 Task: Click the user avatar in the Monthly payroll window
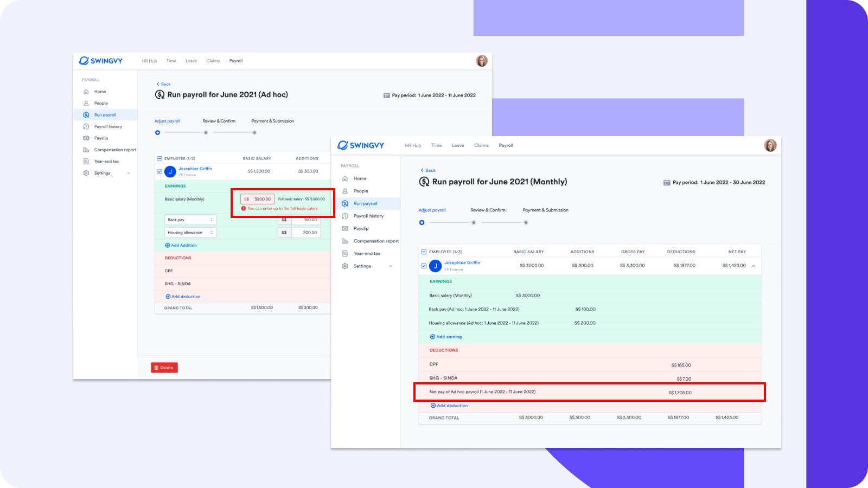tap(770, 145)
